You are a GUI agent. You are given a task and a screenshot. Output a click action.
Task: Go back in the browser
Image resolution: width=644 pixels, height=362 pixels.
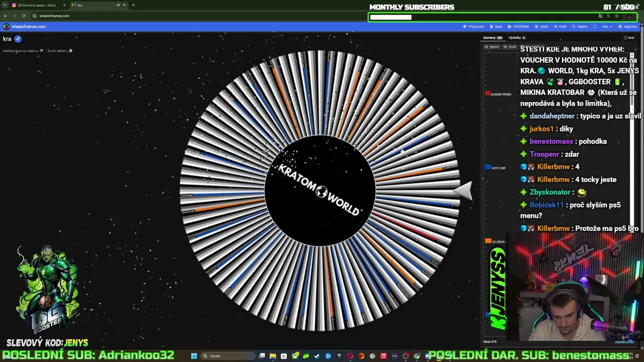point(6,16)
